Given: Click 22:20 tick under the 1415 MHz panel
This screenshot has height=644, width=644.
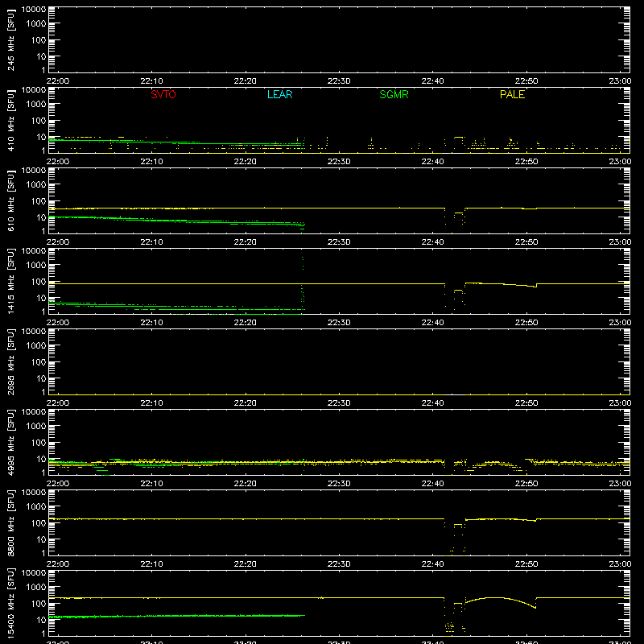Looking at the screenshot, I should coord(246,323).
